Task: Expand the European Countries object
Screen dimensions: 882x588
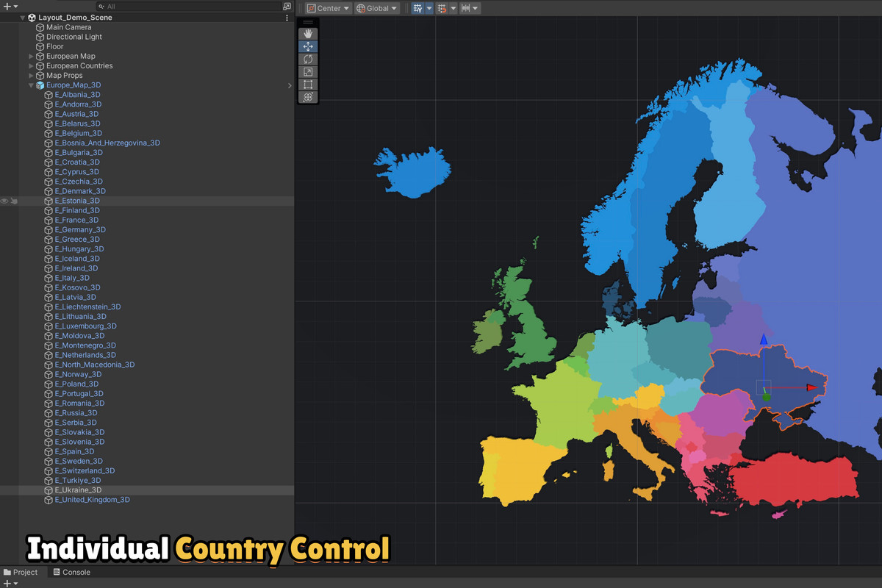Action: click(31, 65)
